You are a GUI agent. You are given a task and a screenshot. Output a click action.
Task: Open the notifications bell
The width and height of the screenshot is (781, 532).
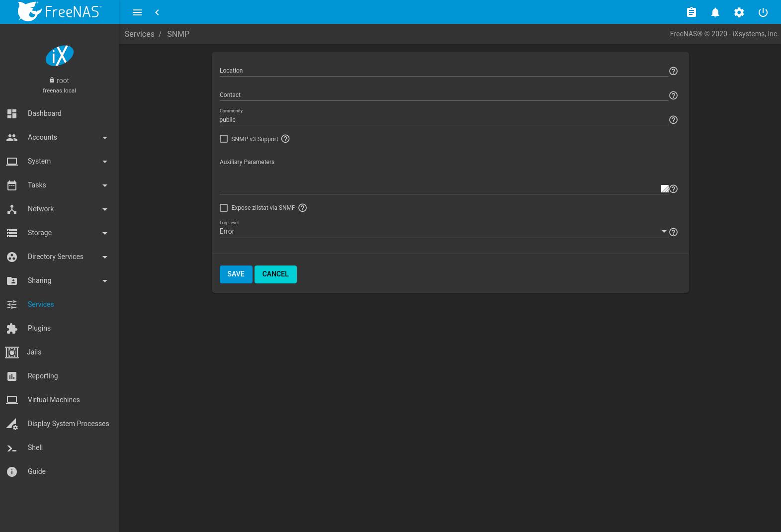715,12
